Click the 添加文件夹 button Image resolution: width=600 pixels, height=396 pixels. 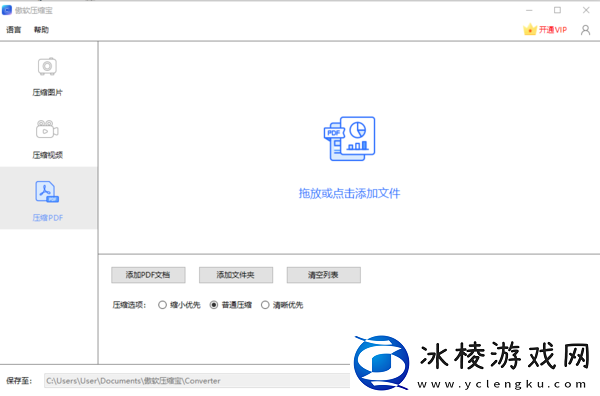236,275
